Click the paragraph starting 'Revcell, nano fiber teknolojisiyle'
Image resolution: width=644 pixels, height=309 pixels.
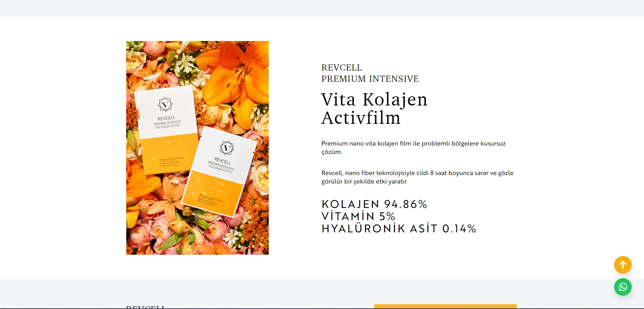(x=417, y=177)
